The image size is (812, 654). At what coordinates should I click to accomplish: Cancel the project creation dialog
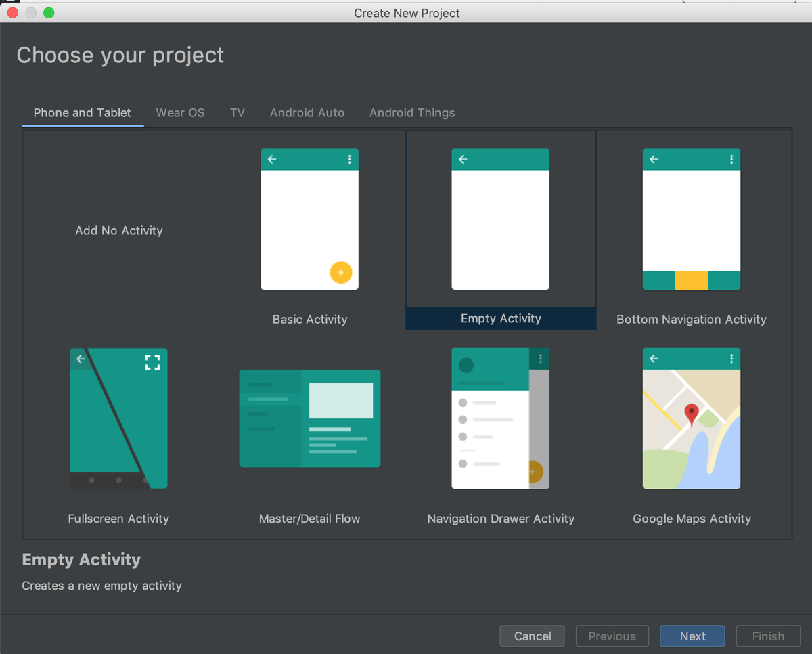point(532,636)
